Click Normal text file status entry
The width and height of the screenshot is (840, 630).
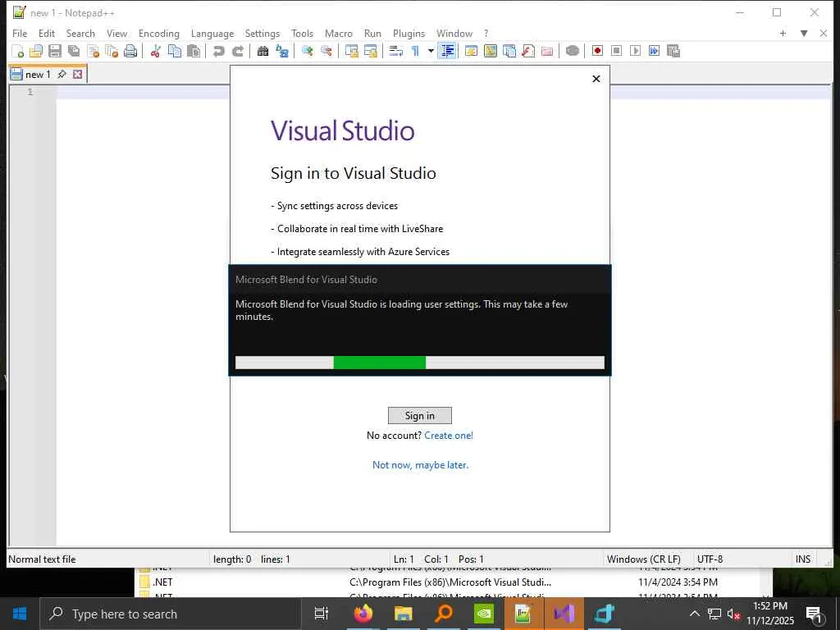click(42, 559)
